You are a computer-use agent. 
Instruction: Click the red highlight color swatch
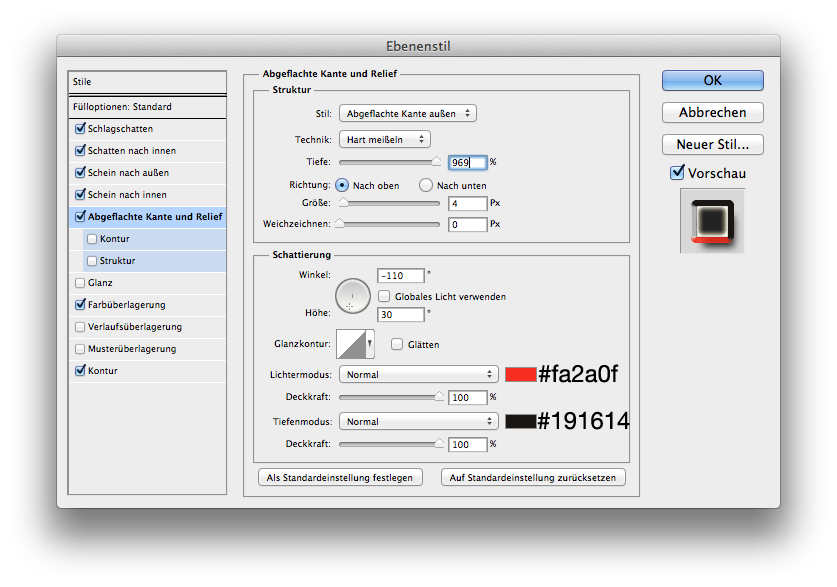pos(520,375)
